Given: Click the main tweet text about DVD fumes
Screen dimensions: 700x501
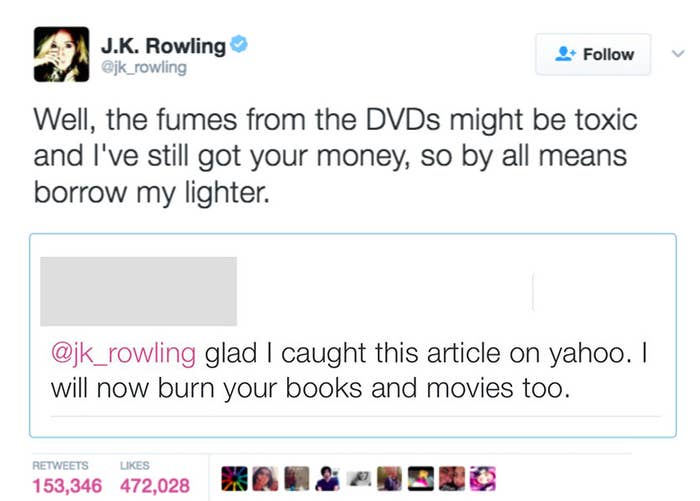Looking at the screenshot, I should (336, 156).
